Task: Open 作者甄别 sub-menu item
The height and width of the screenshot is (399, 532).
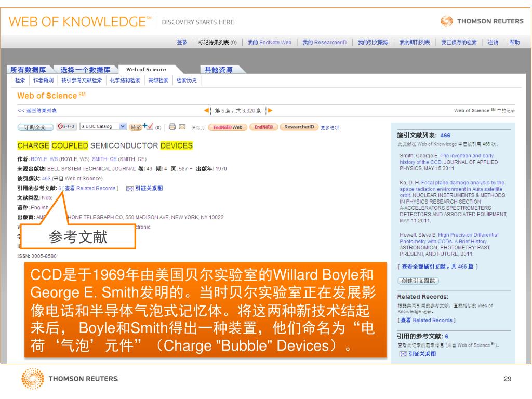Action: click(x=44, y=80)
